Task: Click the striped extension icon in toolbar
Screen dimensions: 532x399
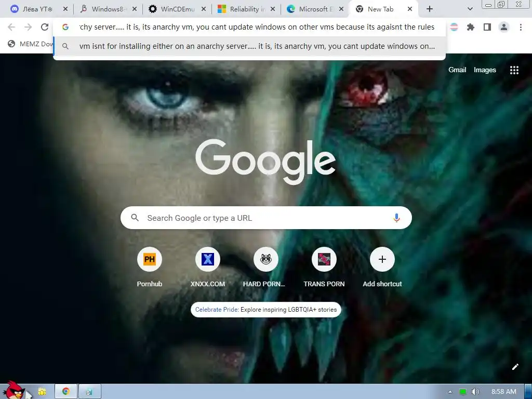Action: (454, 27)
